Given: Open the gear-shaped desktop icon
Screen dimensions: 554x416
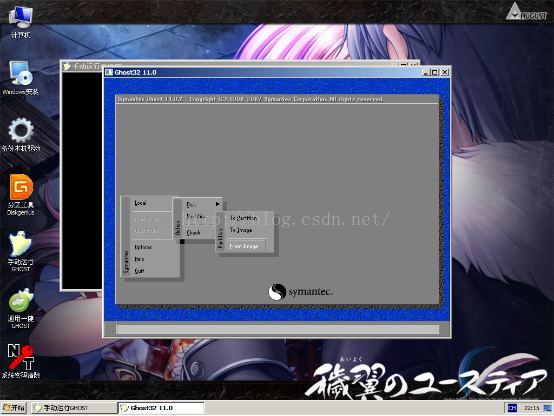Looking at the screenshot, I should pyautogui.click(x=20, y=134).
